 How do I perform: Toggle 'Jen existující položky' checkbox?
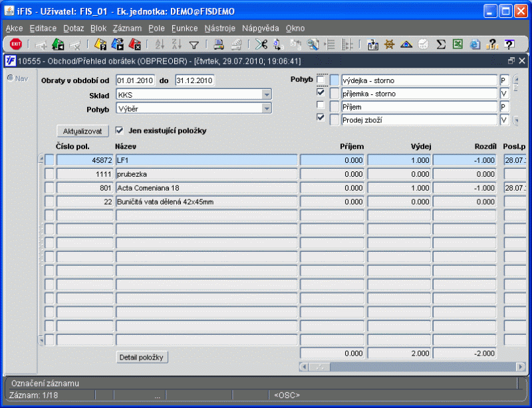pos(119,131)
